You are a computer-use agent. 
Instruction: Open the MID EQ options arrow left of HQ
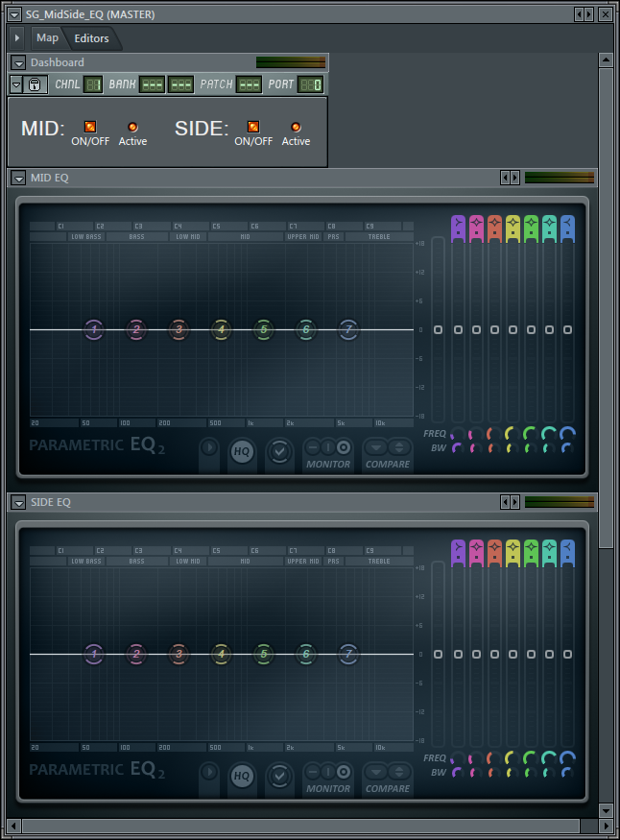209,447
